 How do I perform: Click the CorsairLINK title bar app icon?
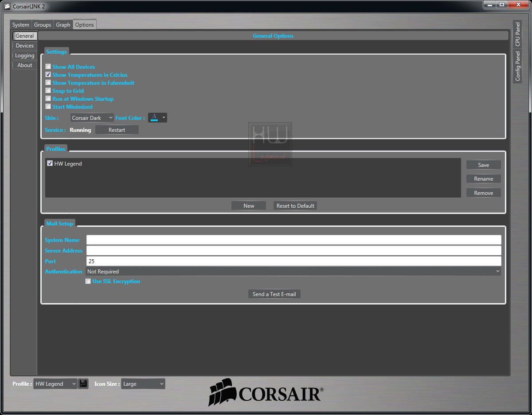tap(7, 6)
